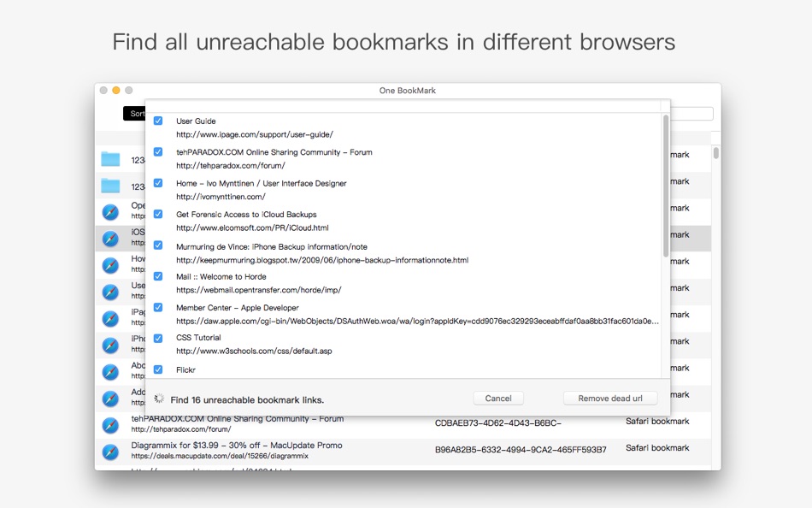This screenshot has height=508, width=812.
Task: Uncheck Murmuring de Vince iPhone Backup checkbox
Action: pyautogui.click(x=158, y=245)
